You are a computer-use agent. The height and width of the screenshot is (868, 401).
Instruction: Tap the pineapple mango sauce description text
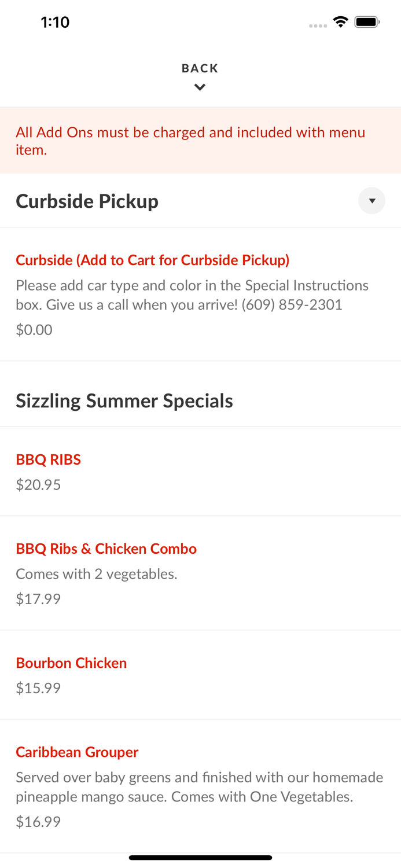199,787
